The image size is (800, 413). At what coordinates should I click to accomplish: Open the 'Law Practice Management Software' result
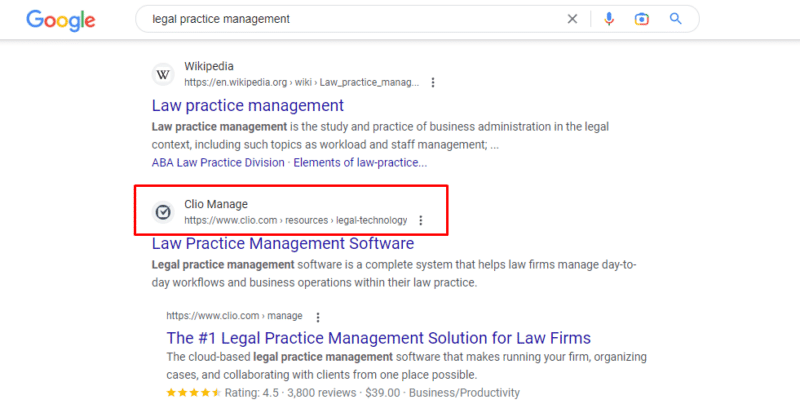(282, 243)
